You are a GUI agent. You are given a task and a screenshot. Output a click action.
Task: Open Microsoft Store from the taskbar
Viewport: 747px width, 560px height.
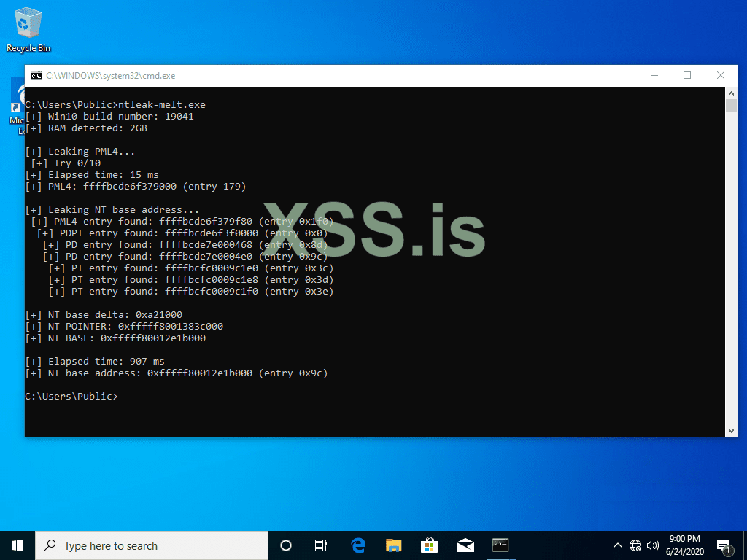pos(429,545)
